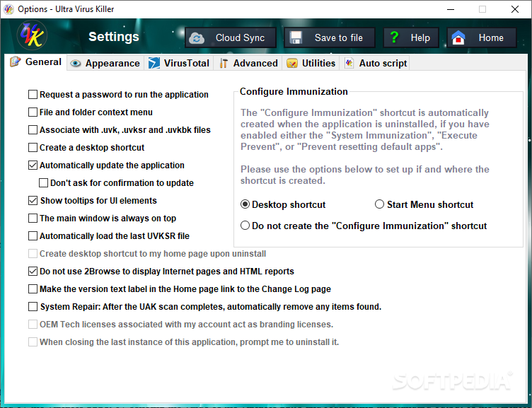Viewport: 532px width, 408px height.
Task: Open the Cloud Sync button
Action: tap(231, 37)
